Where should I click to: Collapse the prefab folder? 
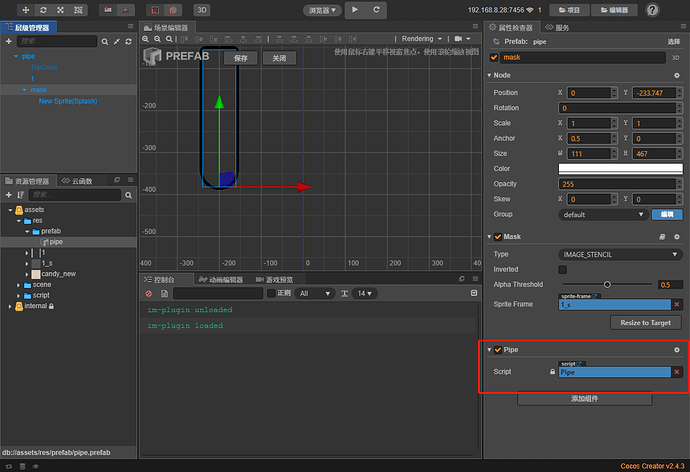click(27, 231)
